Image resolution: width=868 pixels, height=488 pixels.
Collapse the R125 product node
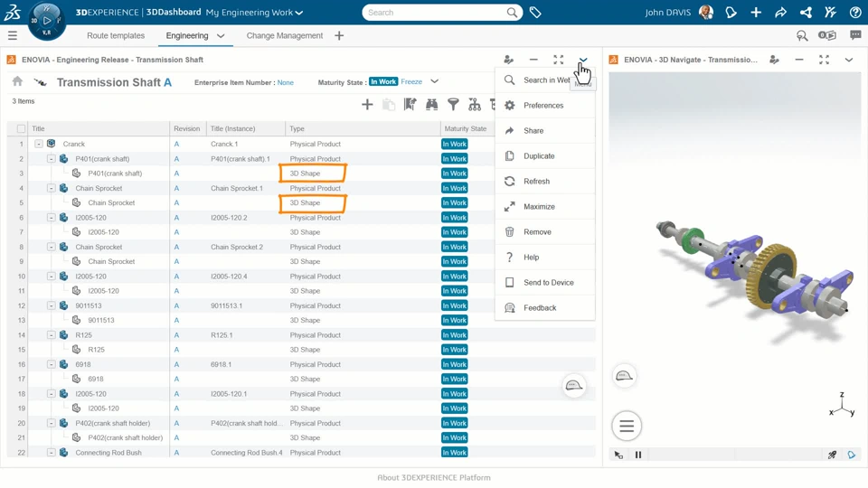pyautogui.click(x=51, y=334)
